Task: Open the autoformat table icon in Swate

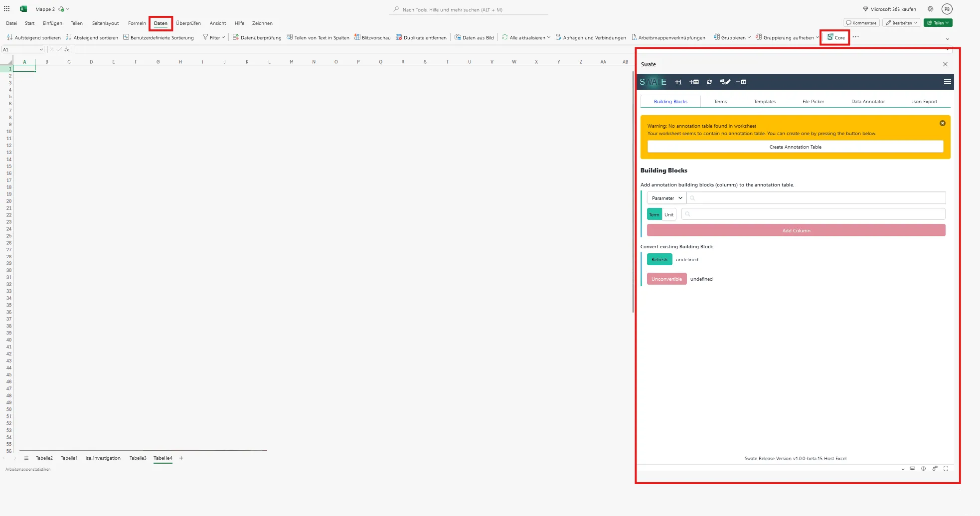Action: click(726, 82)
